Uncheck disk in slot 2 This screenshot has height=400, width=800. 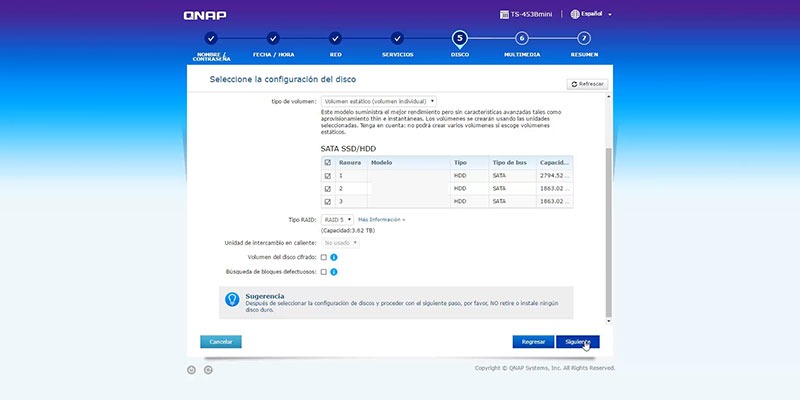pyautogui.click(x=328, y=189)
